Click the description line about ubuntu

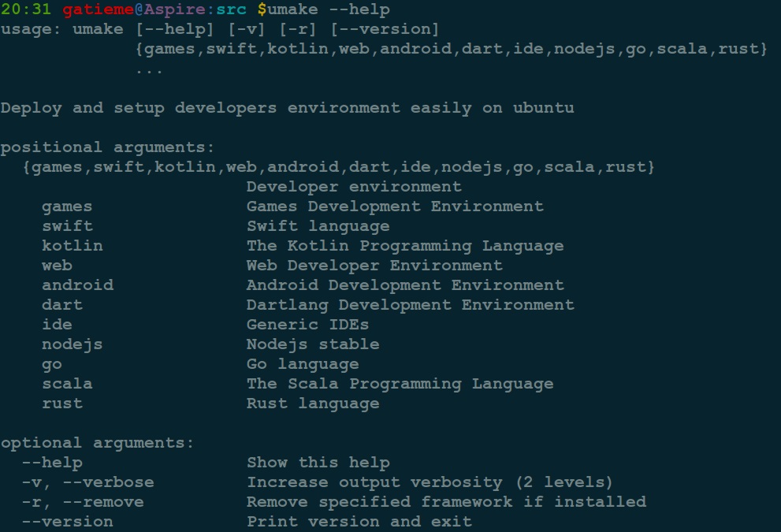point(287,108)
